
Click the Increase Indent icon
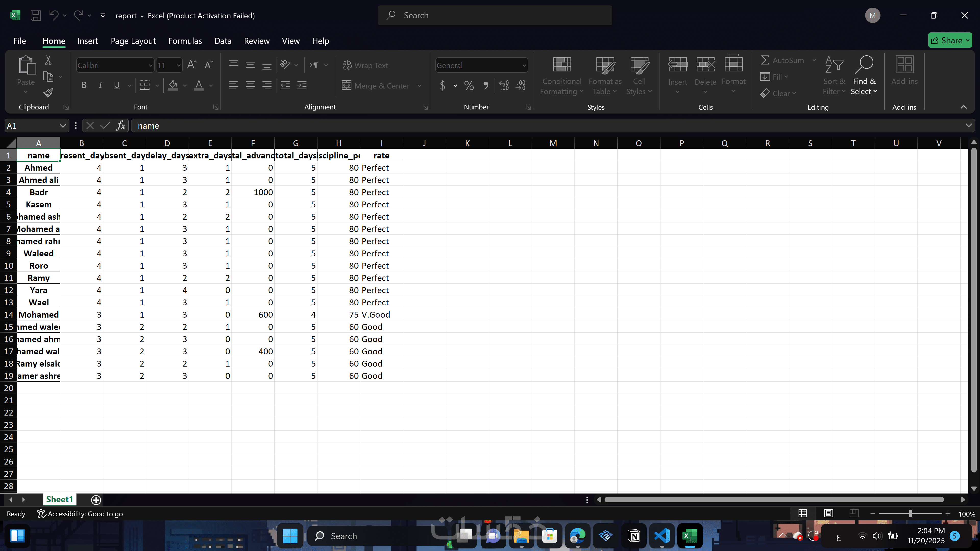coord(302,85)
